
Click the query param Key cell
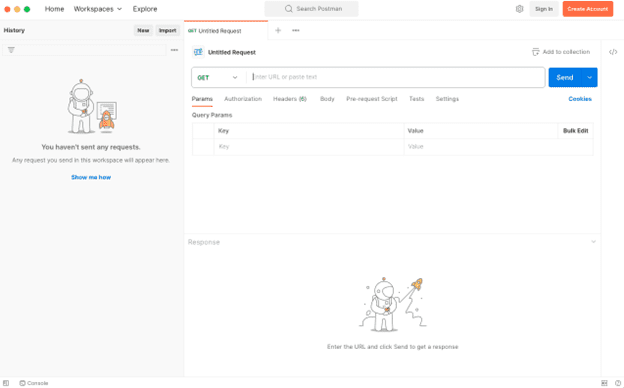pos(309,147)
